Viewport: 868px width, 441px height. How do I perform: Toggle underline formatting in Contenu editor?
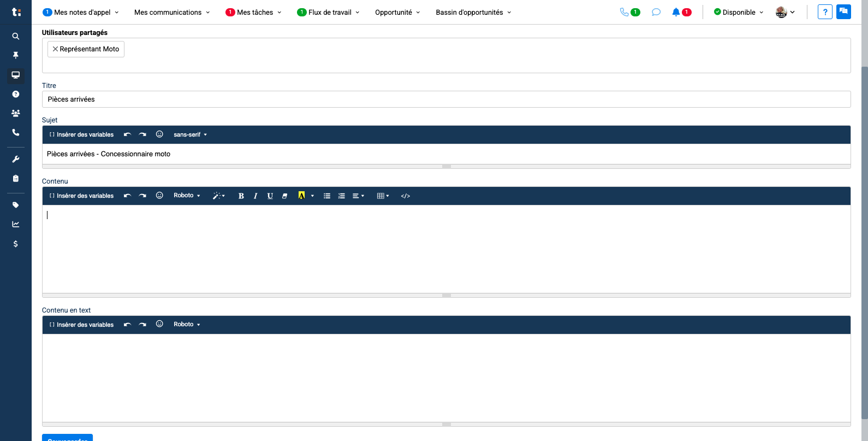tap(270, 196)
